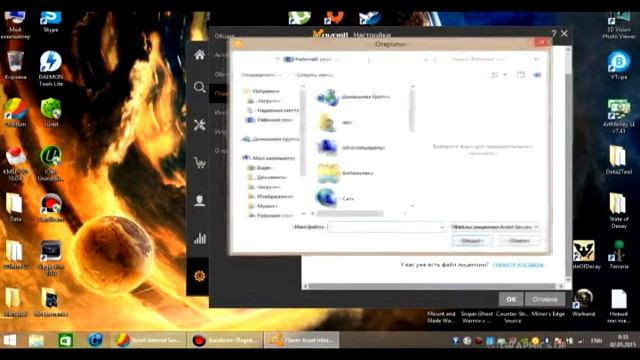Screen dimensions: 640x360
Task: Open the Avast Tools wrench icon
Action: click(199, 125)
